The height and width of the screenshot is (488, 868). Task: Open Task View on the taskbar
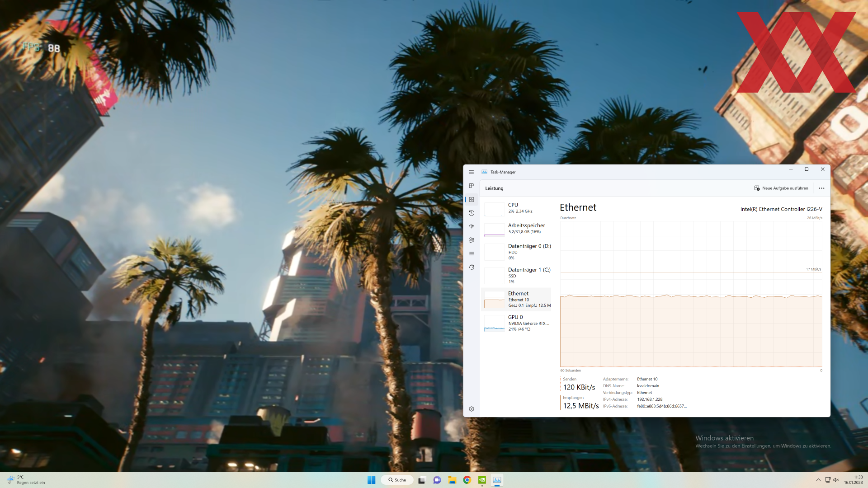[x=421, y=480]
